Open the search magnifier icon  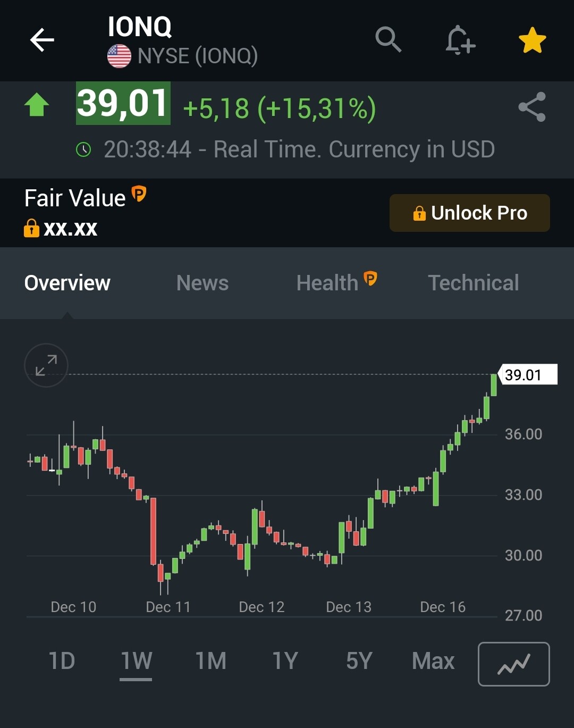coord(388,39)
